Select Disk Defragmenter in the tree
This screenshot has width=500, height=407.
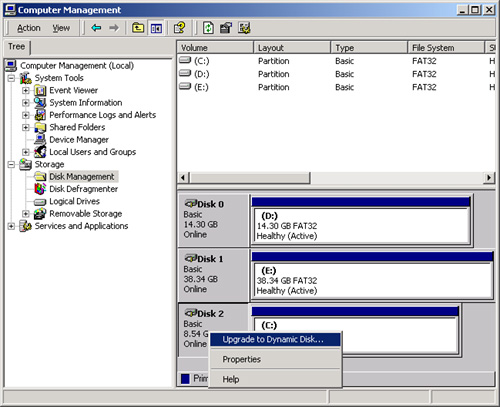click(x=84, y=189)
